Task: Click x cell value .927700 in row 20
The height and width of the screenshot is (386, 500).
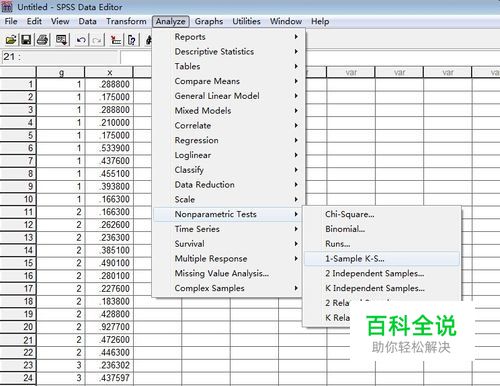Action: tap(109, 327)
